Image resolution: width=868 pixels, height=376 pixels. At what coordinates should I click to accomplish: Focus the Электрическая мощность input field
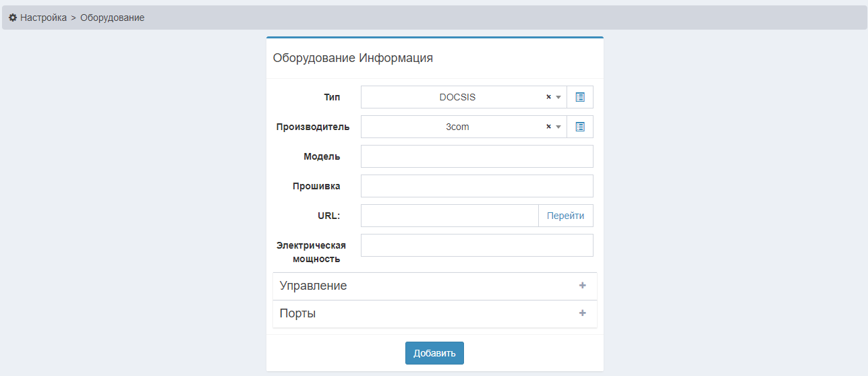477,245
